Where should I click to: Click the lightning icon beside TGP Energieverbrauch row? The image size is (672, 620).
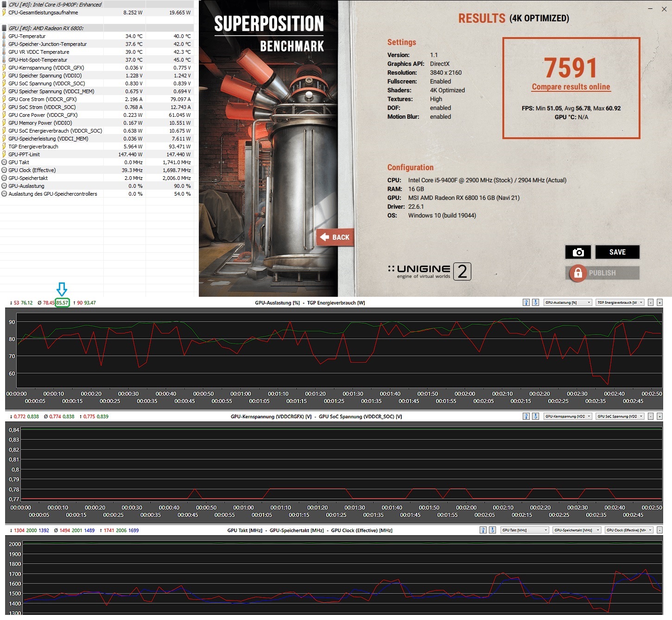[x=4, y=147]
